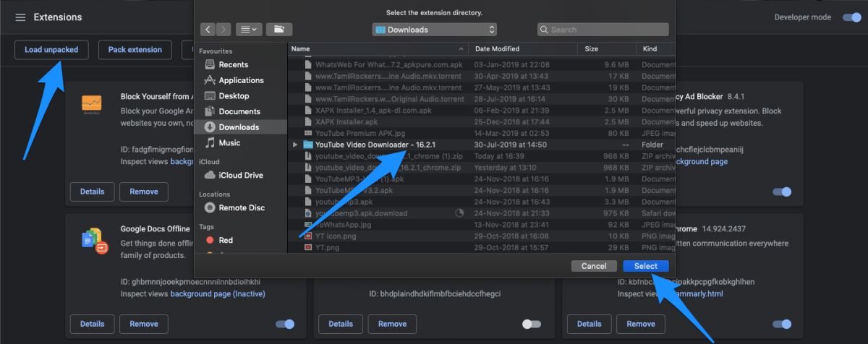
Task: Cancel the directory selection dialog
Action: pos(594,266)
